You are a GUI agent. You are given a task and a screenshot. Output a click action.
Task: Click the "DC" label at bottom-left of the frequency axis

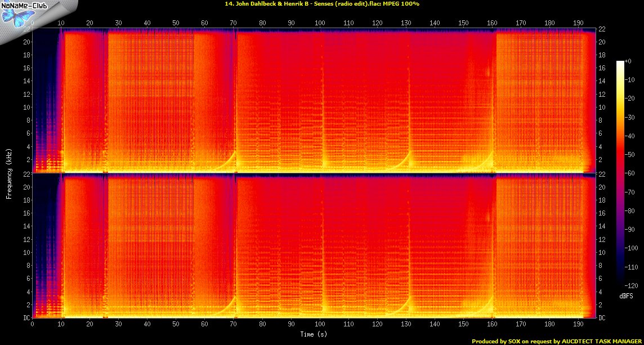tap(26, 318)
